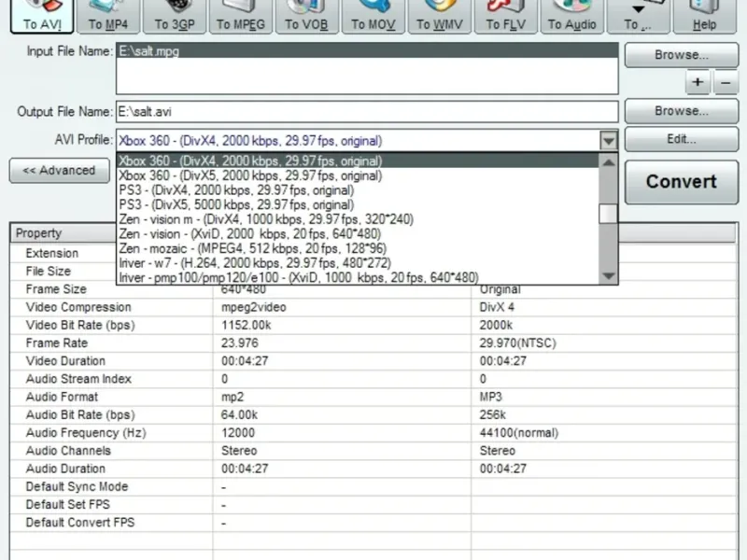This screenshot has height=560, width=747.
Task: Collapse the AVI Profile dropdown arrow
Action: (x=609, y=141)
